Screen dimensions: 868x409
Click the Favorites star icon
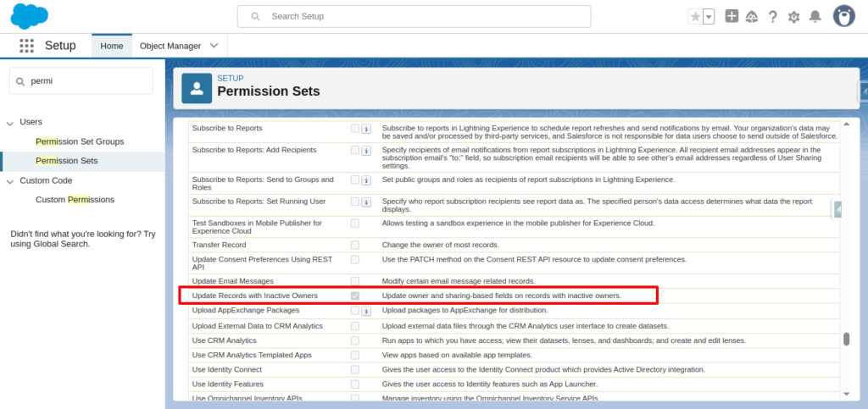point(695,17)
